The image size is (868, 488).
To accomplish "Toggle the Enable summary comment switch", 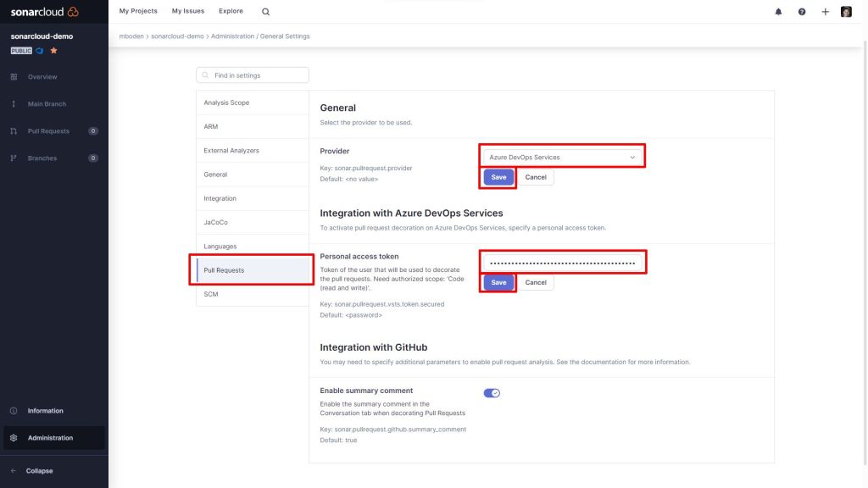I will (x=492, y=392).
